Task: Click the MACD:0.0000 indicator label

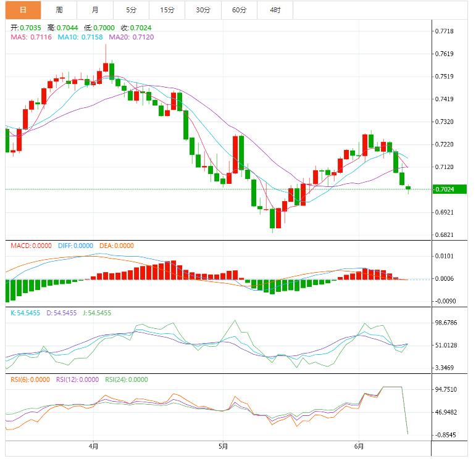Action: point(31,246)
